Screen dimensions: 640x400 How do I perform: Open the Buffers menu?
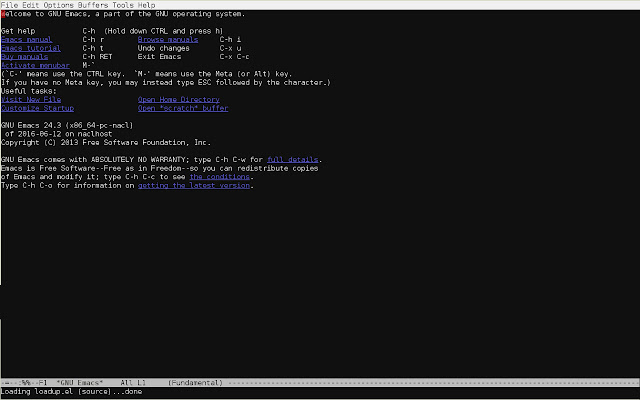pyautogui.click(x=93, y=5)
